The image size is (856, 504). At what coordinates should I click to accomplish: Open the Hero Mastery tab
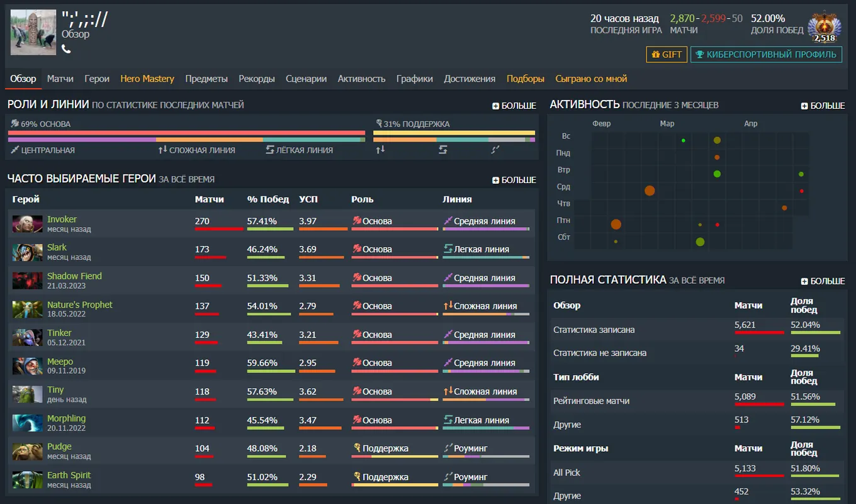coord(147,79)
